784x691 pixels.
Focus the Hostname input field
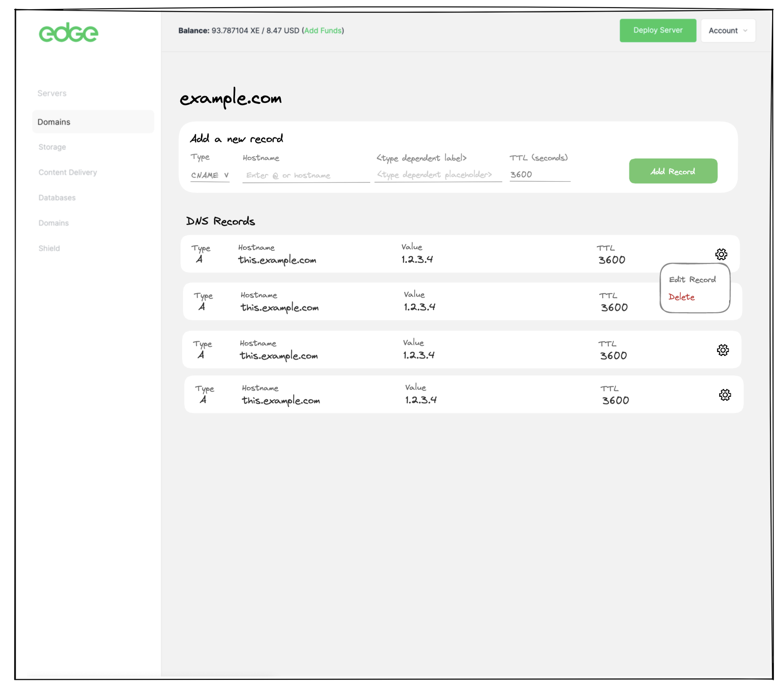[306, 176]
